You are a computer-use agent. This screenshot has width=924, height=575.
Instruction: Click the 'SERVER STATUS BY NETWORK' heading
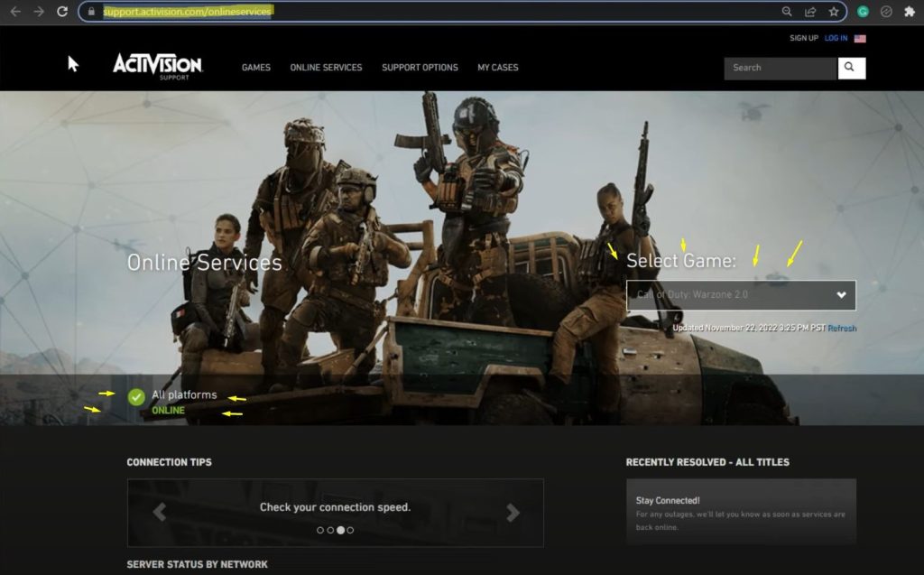point(197,564)
